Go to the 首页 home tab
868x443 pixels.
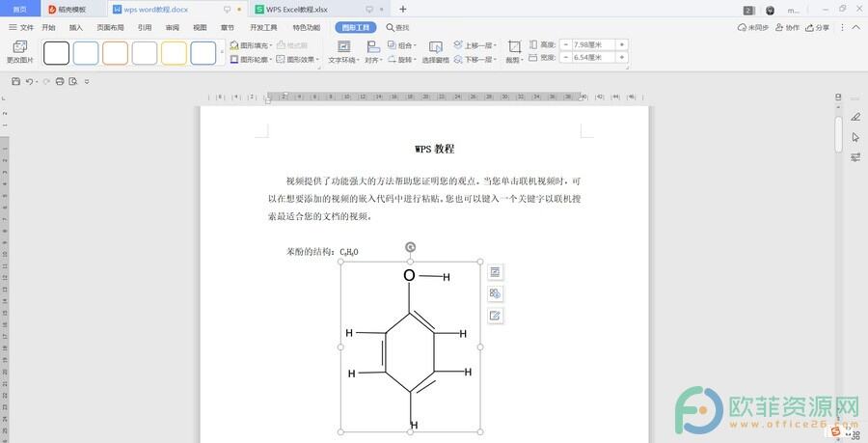[x=20, y=10]
